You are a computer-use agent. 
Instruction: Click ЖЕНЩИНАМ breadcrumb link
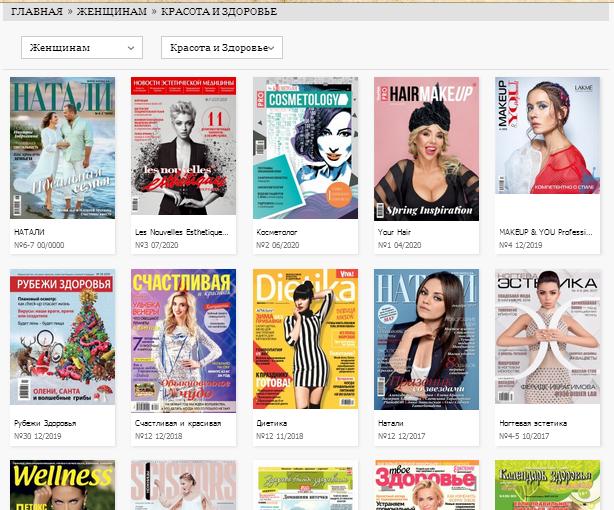click(x=110, y=11)
